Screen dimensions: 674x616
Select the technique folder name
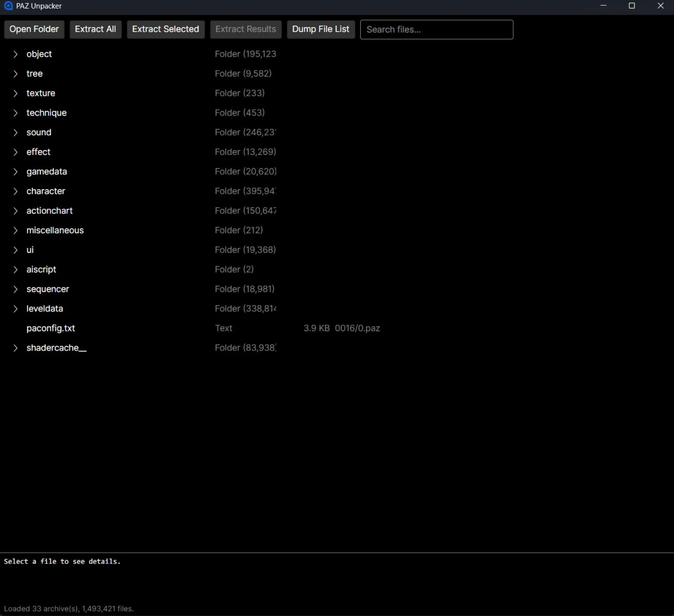coord(47,113)
